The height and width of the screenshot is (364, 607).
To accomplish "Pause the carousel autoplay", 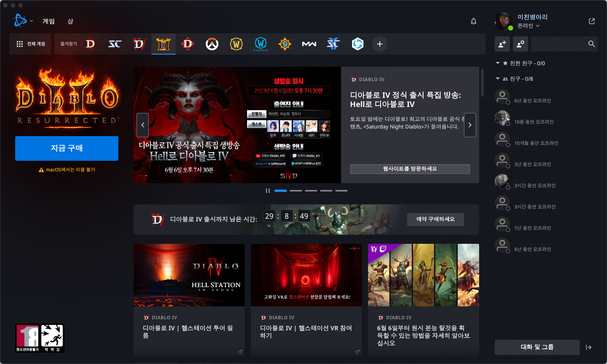I will click(x=268, y=191).
